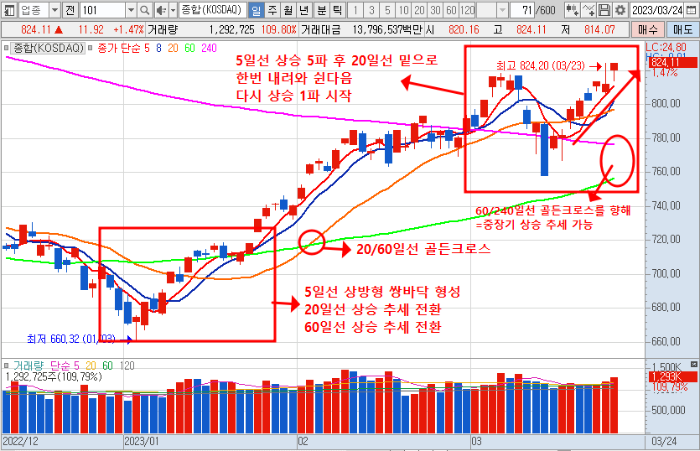Click the 단순 5 volume average legend
Screen dimensions: 700x451
click(x=65, y=366)
